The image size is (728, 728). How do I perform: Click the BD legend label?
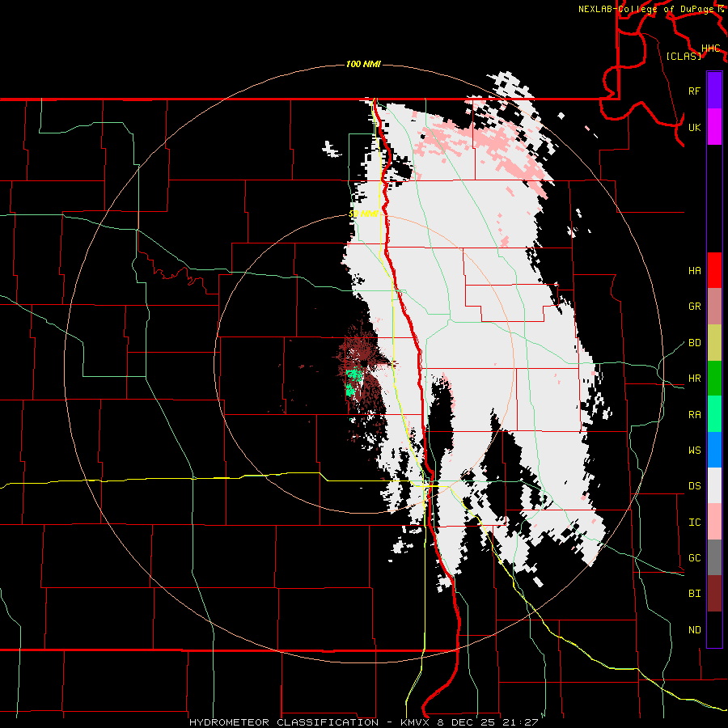(694, 343)
